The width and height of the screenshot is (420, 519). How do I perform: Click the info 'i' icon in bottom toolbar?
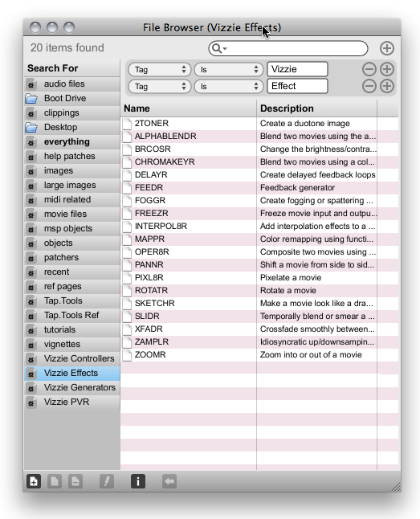[x=138, y=481]
